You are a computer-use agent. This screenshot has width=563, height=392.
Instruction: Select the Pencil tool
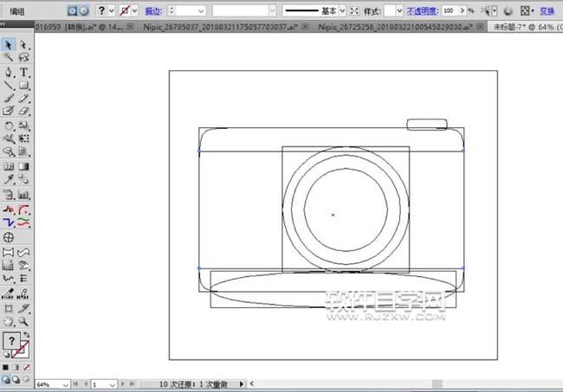pos(23,99)
